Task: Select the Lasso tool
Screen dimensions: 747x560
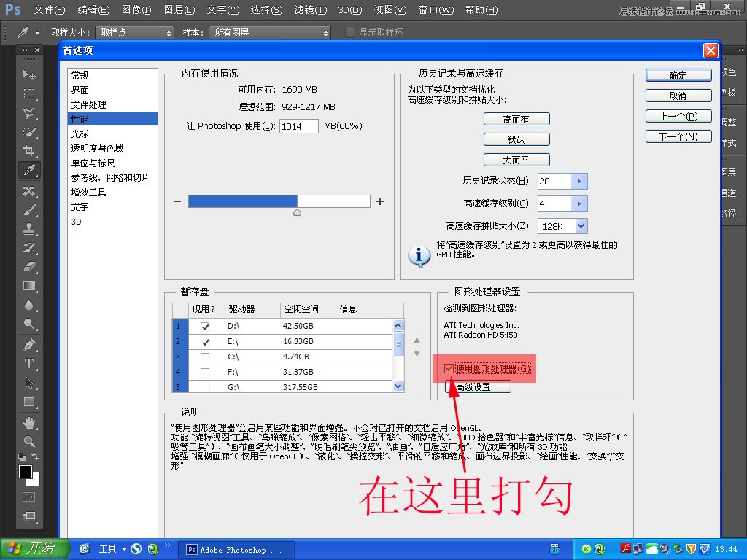Action: tap(29, 112)
